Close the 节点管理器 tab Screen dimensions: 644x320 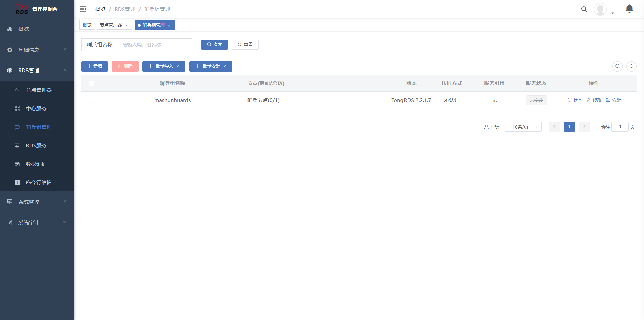tap(126, 26)
